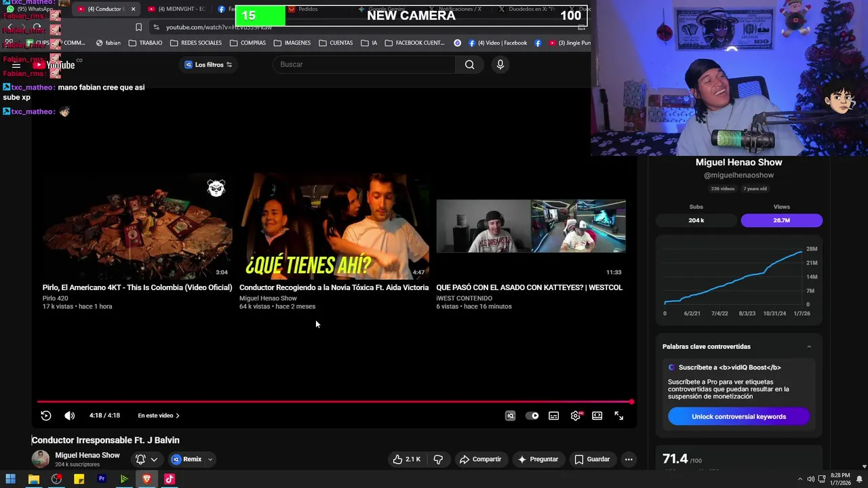
Task: Open the volume icon in system tray
Action: (810, 479)
